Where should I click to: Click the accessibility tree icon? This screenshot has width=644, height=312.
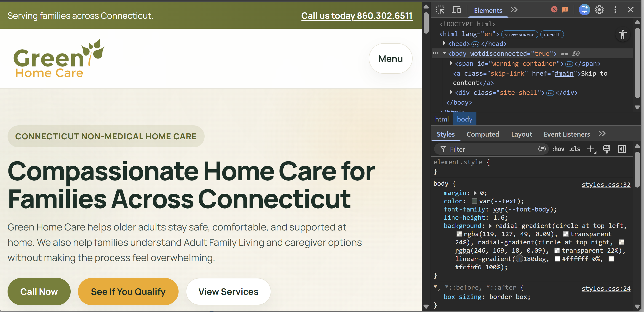click(623, 35)
